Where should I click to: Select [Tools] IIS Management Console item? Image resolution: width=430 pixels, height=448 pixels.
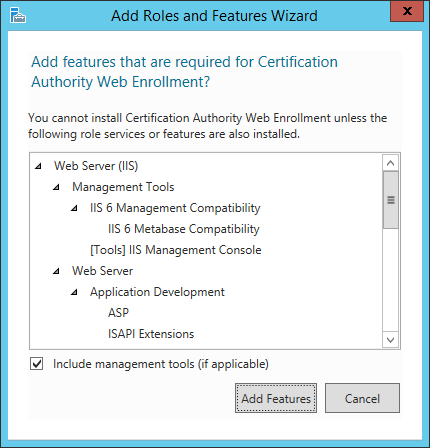tap(176, 250)
